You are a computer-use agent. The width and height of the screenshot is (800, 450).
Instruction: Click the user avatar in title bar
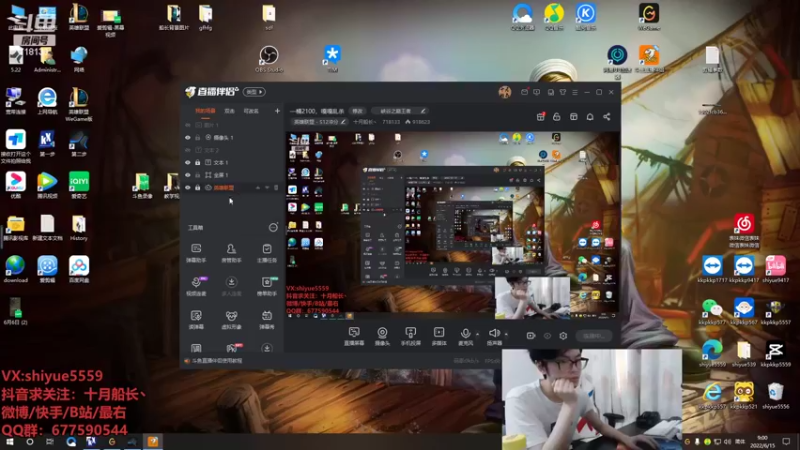pos(505,92)
